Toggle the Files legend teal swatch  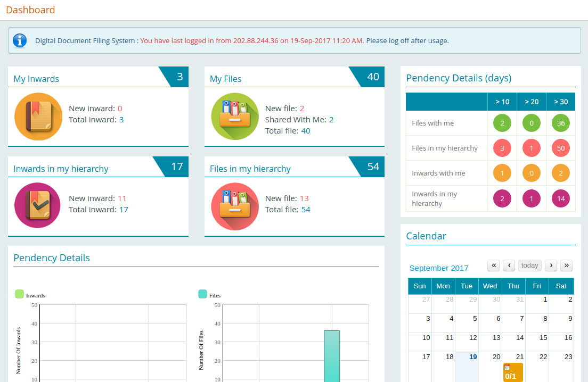coord(202,294)
